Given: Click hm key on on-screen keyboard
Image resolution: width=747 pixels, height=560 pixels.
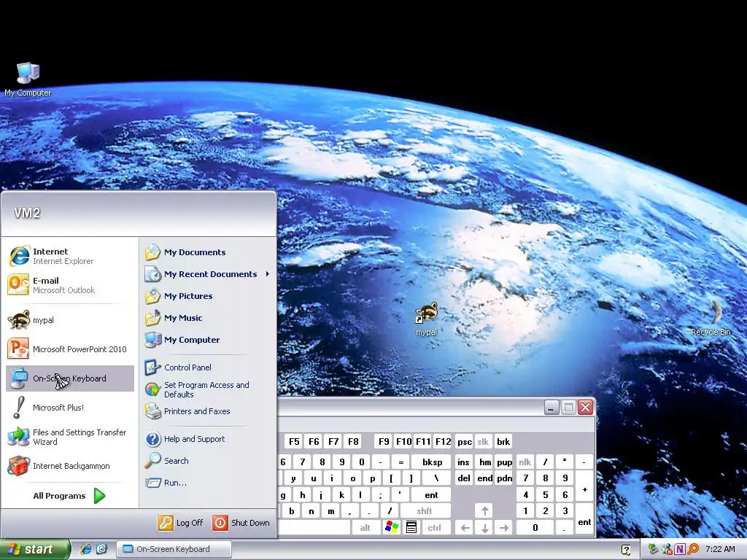Looking at the screenshot, I should 484,462.
